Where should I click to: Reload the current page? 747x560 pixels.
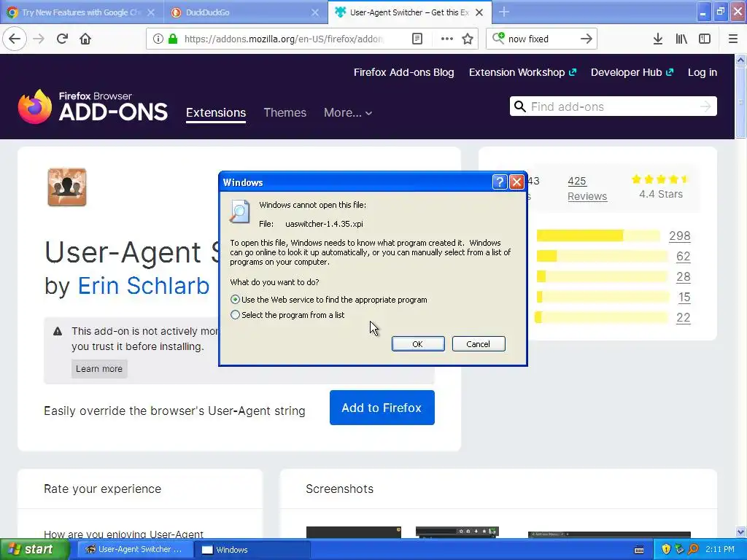[x=63, y=39]
